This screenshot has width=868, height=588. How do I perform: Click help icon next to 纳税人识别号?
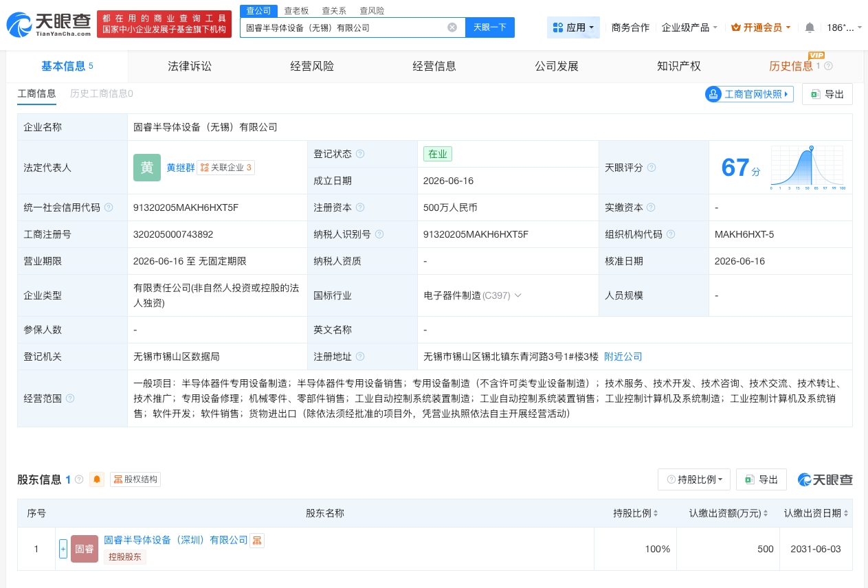(379, 234)
